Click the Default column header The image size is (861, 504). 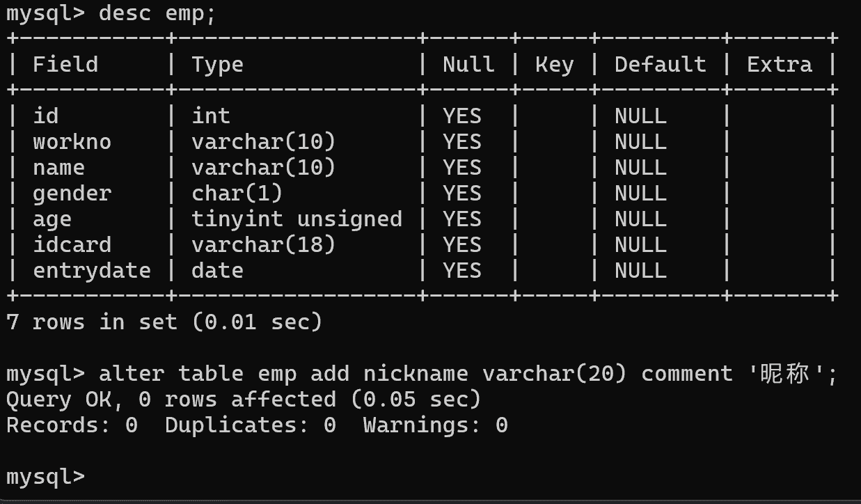tap(660, 65)
